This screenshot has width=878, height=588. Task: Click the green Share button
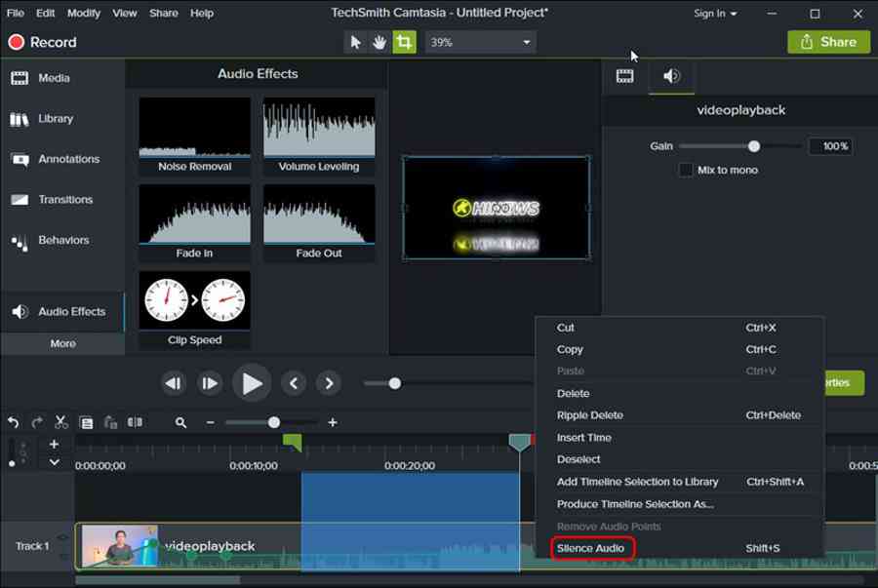click(x=828, y=42)
